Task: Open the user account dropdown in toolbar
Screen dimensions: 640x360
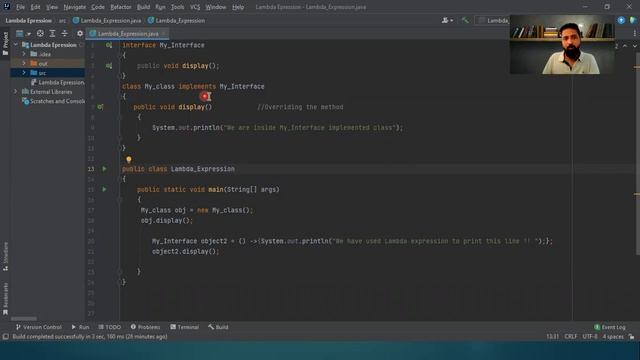Action: pos(447,20)
